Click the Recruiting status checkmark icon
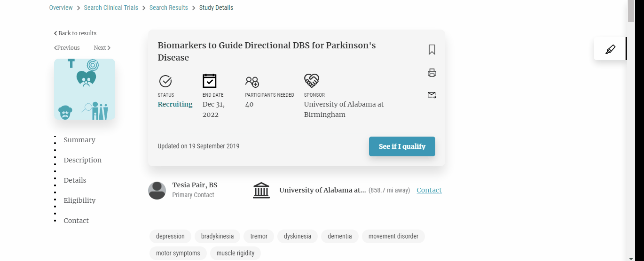Screen dimensions: 644x261 pyautogui.click(x=165, y=81)
